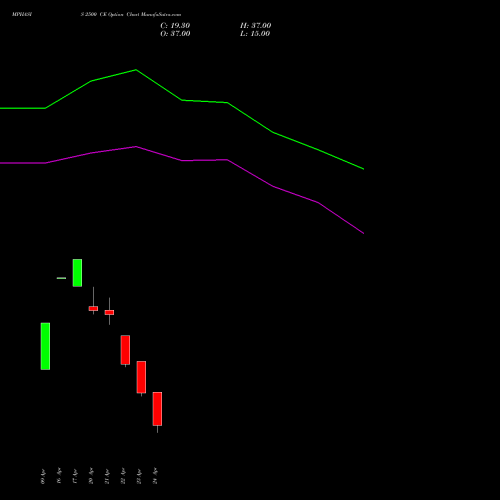Click the 17 Apr date label
The height and width of the screenshot is (500, 500).
click(75, 476)
